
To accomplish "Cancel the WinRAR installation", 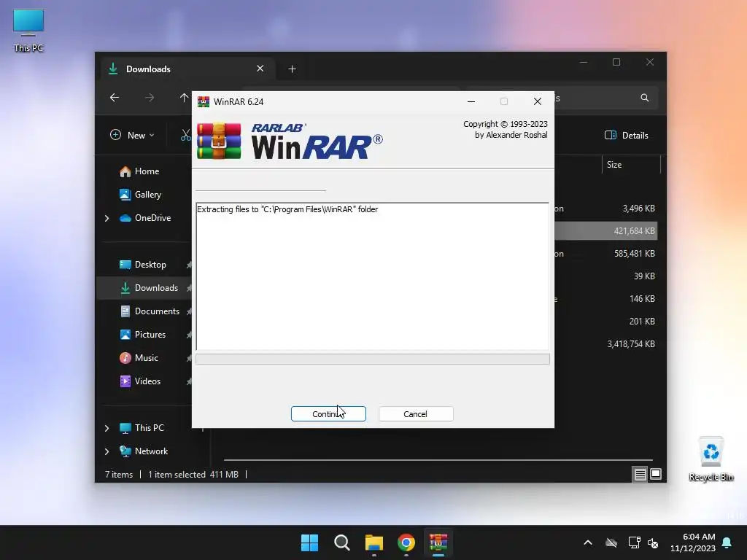I will click(416, 414).
